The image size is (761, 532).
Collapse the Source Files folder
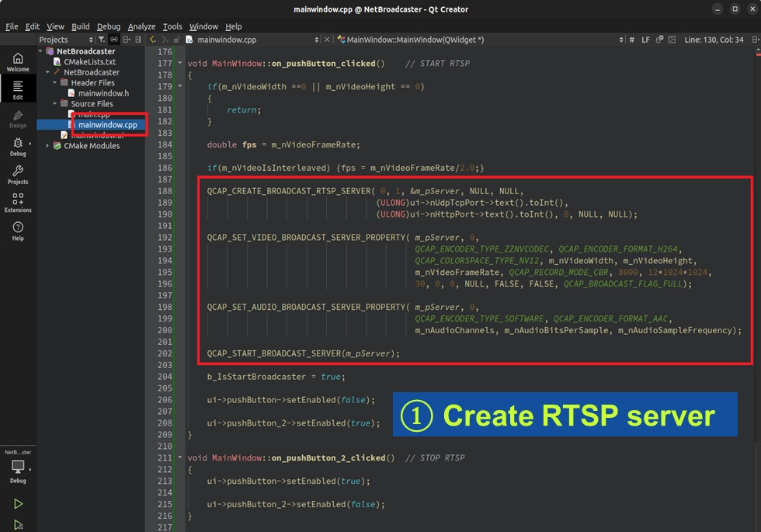55,103
